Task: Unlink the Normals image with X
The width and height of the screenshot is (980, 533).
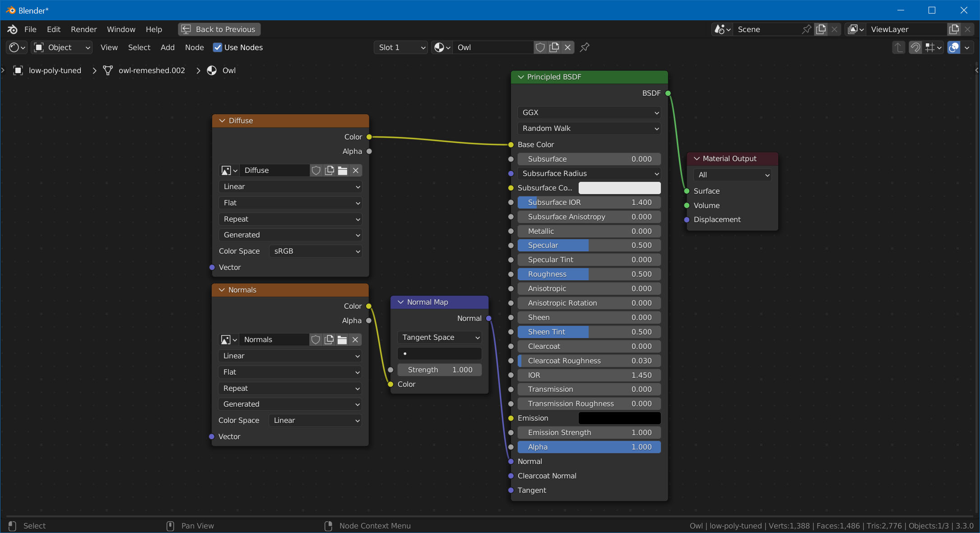Action: pyautogui.click(x=355, y=339)
